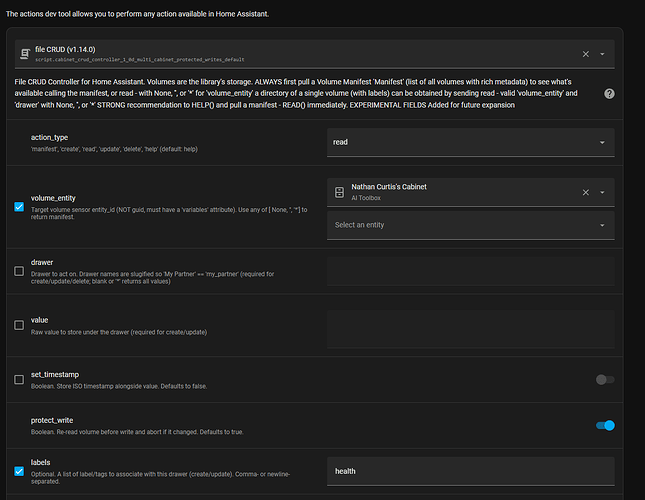
Task: Click the labels input containing health
Action: point(470,470)
